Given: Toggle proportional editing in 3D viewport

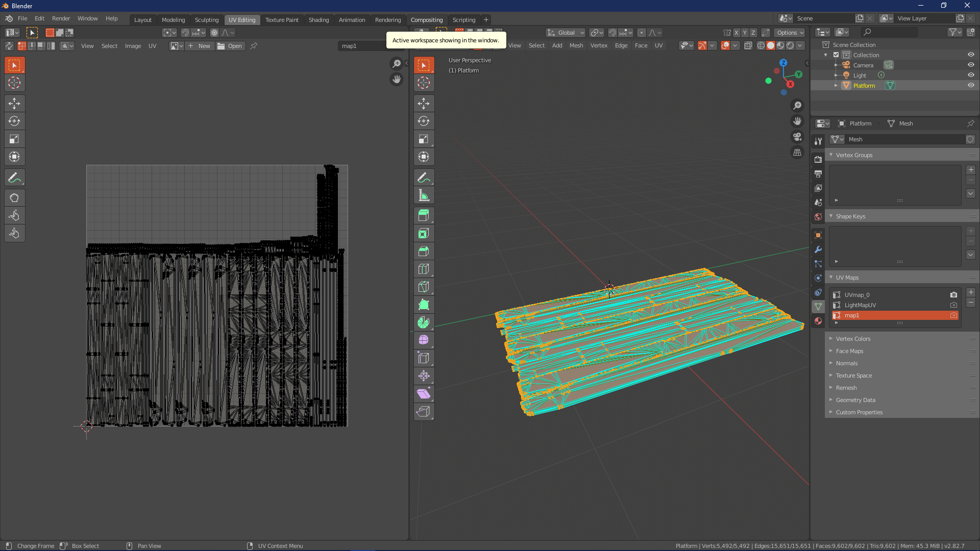Looking at the screenshot, I should (642, 33).
